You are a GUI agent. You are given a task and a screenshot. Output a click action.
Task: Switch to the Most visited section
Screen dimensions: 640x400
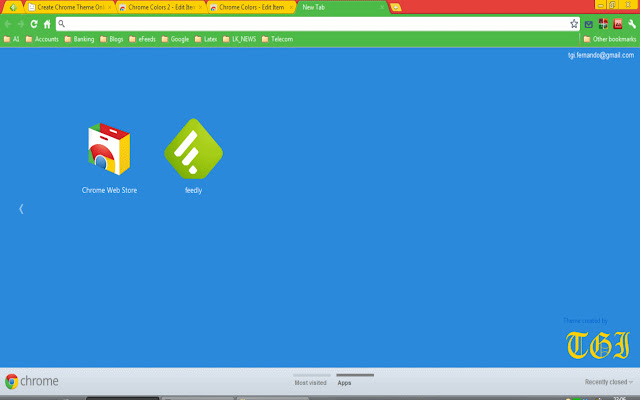coord(311,380)
